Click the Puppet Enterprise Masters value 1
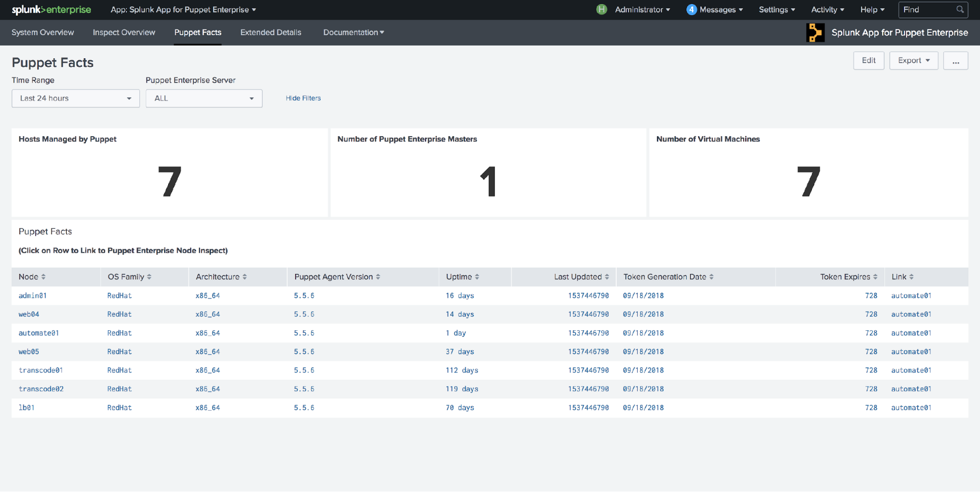The width and height of the screenshot is (980, 492). pos(488,182)
